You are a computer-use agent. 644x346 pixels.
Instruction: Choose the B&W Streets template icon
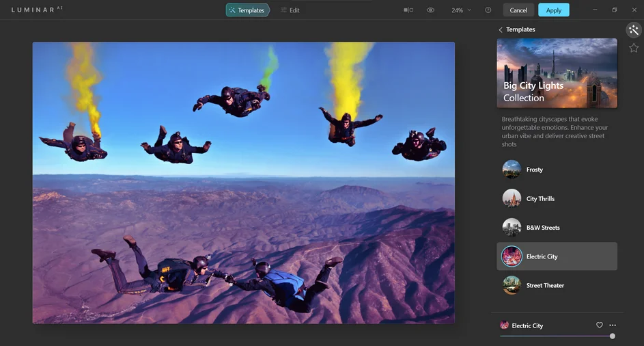(x=512, y=228)
